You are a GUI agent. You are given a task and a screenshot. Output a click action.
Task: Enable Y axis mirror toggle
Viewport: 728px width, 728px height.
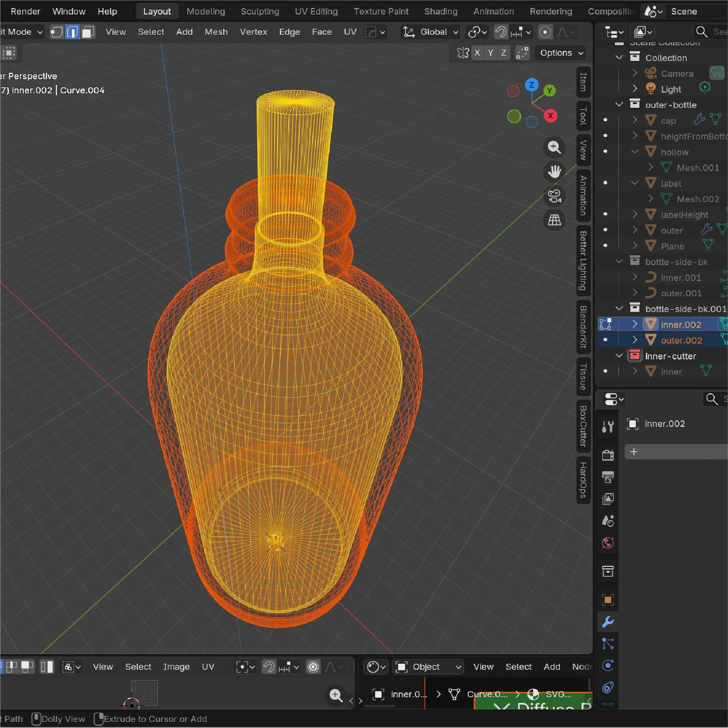pos(490,53)
